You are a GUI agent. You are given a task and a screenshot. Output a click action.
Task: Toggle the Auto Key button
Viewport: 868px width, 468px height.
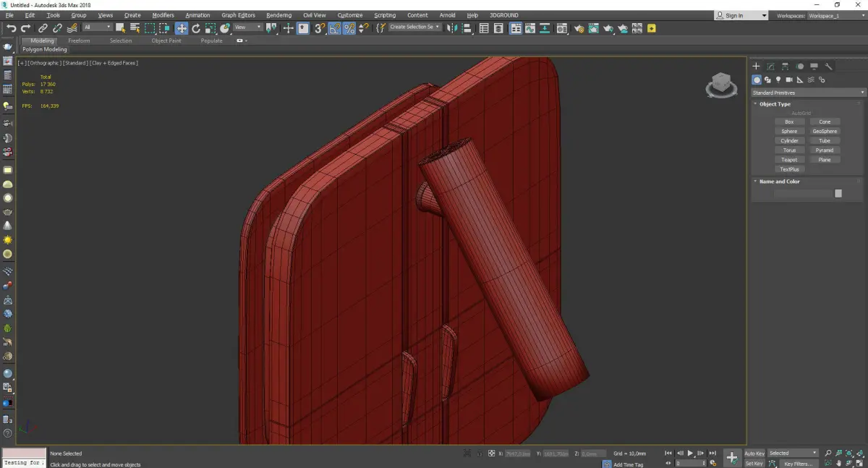754,454
